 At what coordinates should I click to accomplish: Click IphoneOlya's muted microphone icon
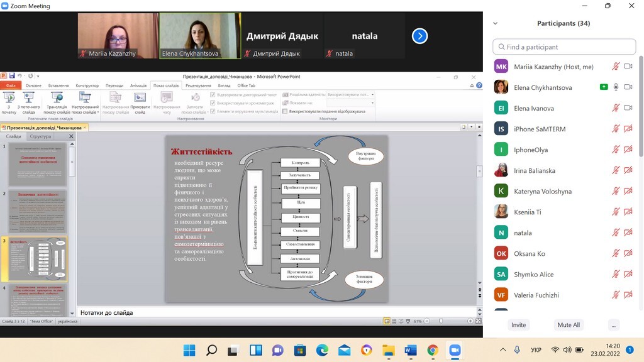click(x=616, y=150)
